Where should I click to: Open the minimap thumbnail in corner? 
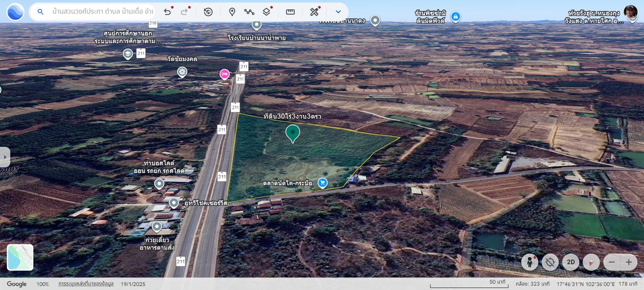coord(20,257)
